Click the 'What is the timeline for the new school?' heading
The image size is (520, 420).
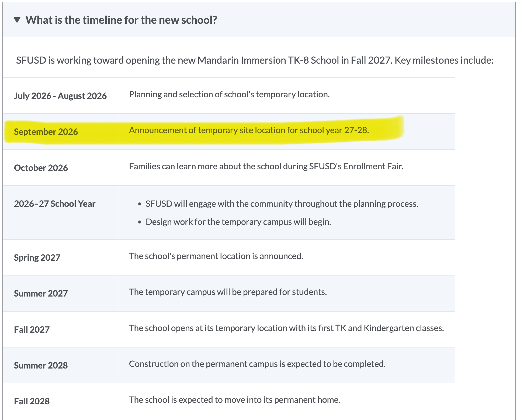point(121,20)
